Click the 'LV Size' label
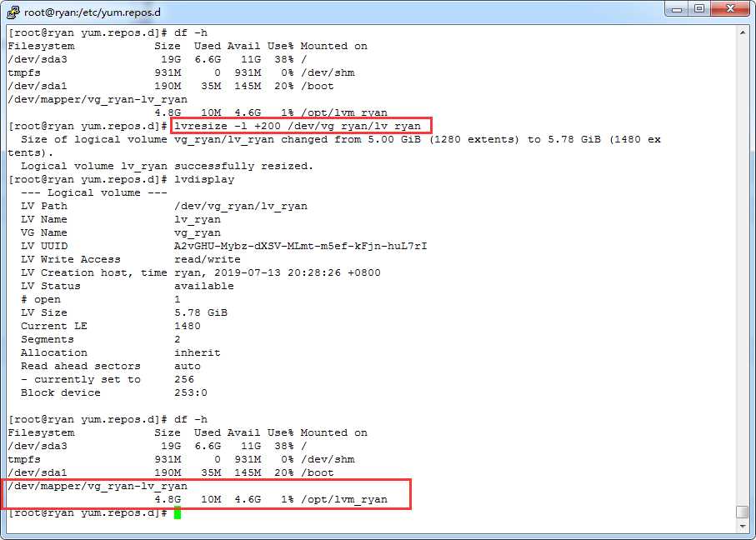Image resolution: width=756 pixels, height=540 pixels. (44, 312)
